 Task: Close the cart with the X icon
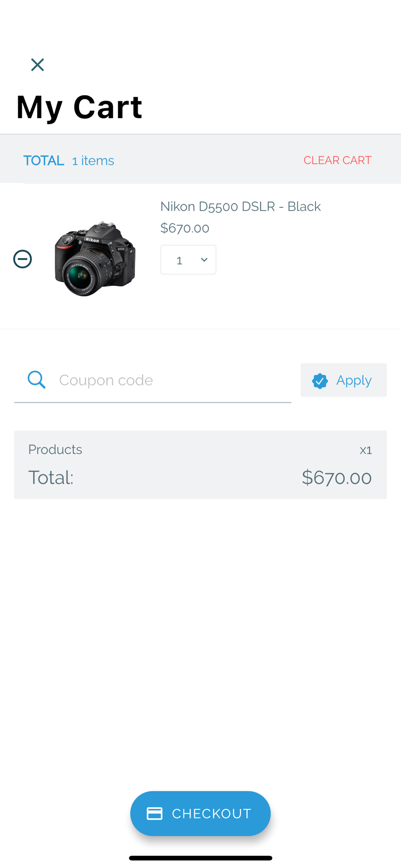(x=37, y=65)
